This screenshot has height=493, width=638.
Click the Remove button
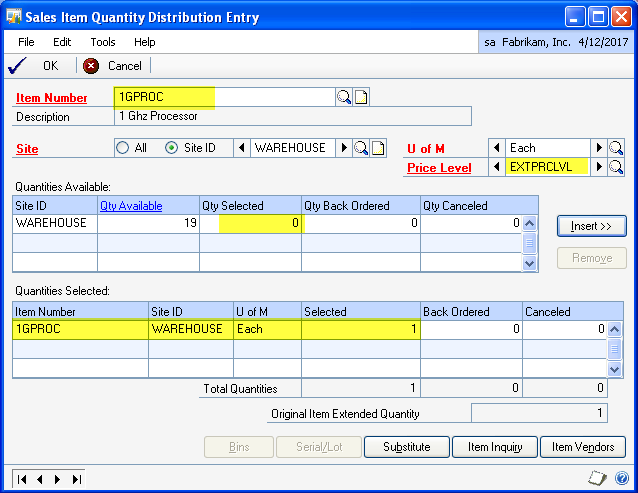pos(592,258)
